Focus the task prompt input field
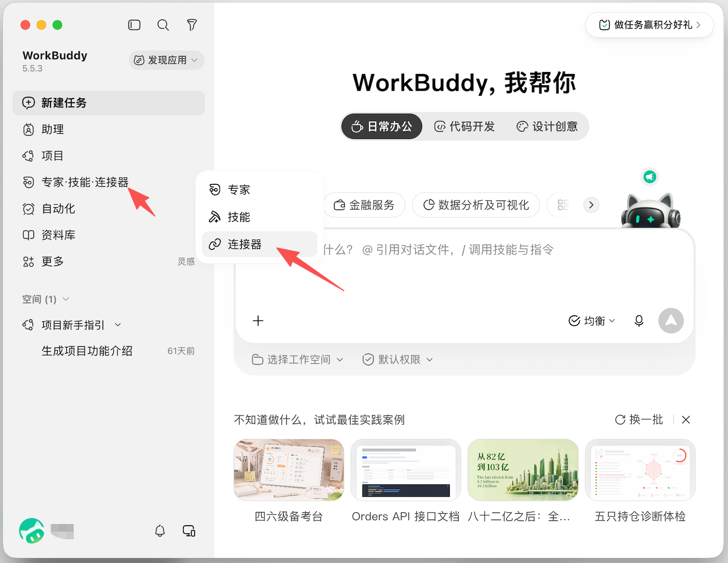Image resolution: width=728 pixels, height=563 pixels. coord(464,271)
